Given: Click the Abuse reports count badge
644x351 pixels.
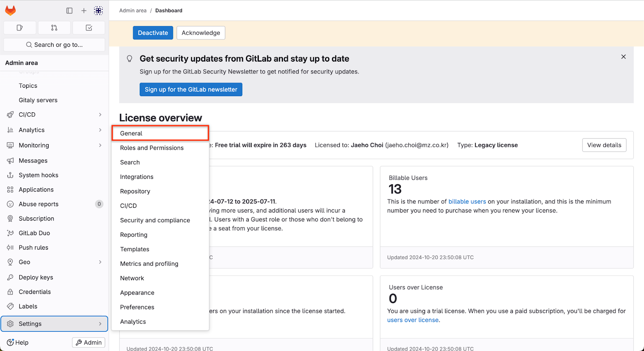Looking at the screenshot, I should [x=99, y=204].
